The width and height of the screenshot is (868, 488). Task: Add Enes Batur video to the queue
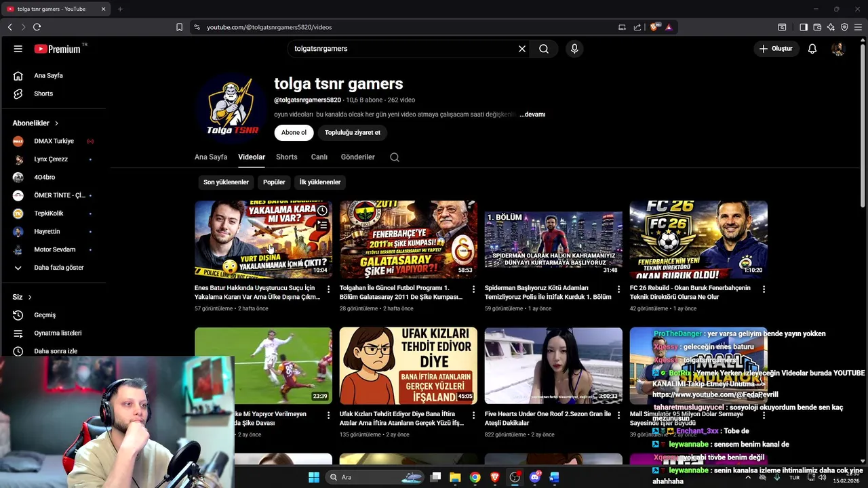322,226
